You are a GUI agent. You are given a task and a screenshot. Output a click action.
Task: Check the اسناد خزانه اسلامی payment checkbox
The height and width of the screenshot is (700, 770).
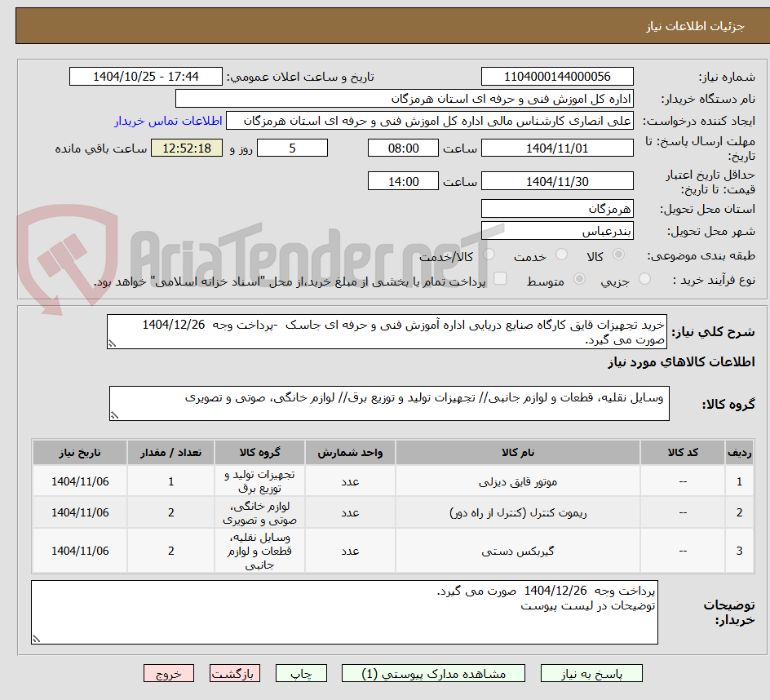[500, 278]
